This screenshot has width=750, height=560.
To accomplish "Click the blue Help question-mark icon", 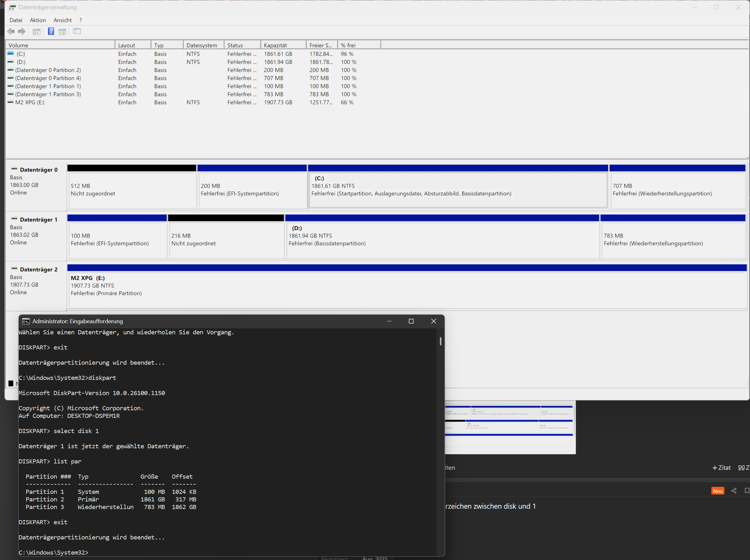I will tap(51, 32).
